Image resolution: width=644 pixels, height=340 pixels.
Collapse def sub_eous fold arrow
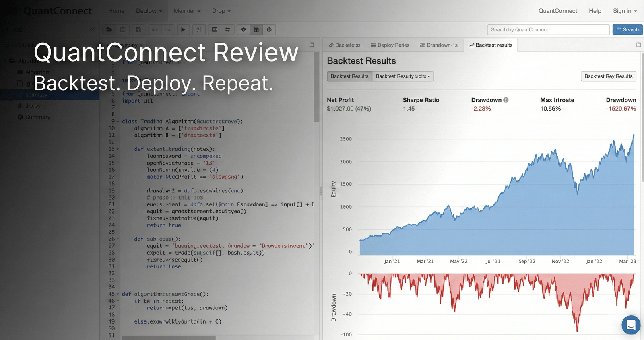pos(118,239)
